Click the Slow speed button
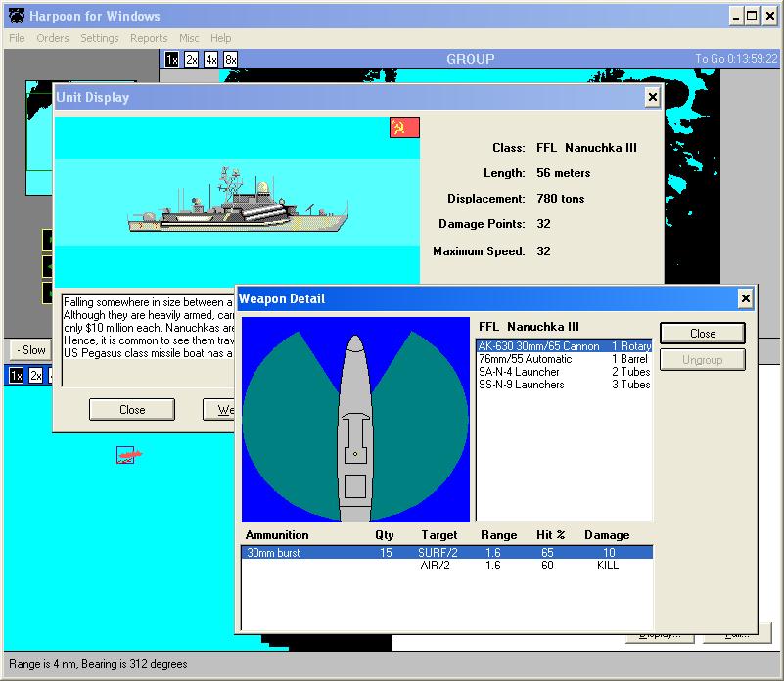This screenshot has width=784, height=681. (31, 350)
